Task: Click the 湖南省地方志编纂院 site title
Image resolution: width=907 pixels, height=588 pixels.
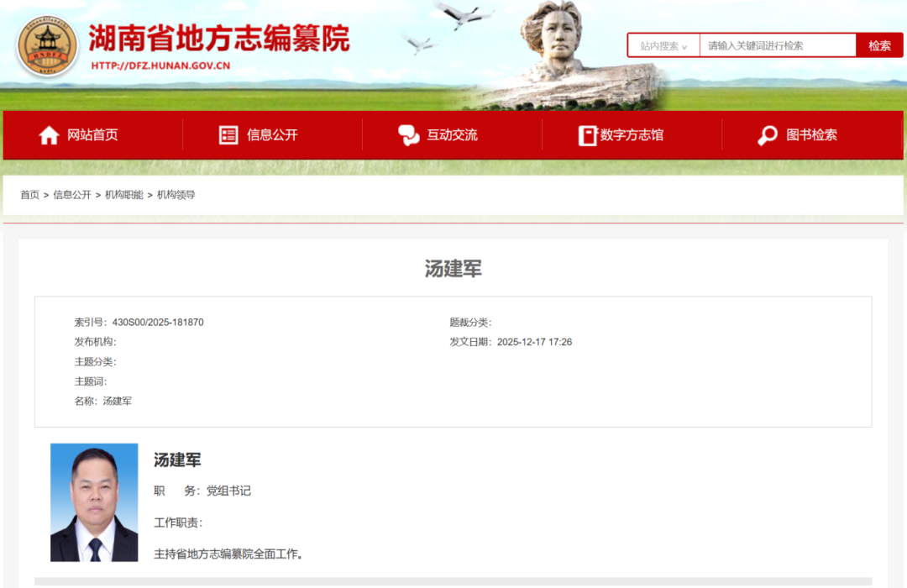Action: (218, 38)
